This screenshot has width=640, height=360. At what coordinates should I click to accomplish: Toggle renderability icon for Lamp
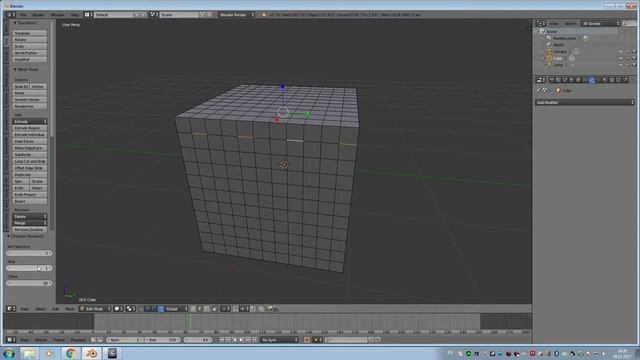tap(634, 65)
